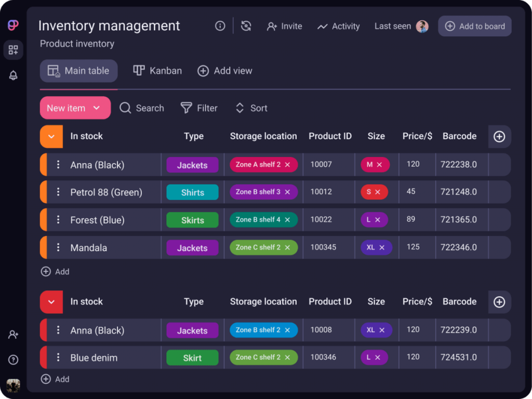Viewport: 532px width, 399px height.
Task: Open Search on the board toolbar
Action: coord(141,108)
